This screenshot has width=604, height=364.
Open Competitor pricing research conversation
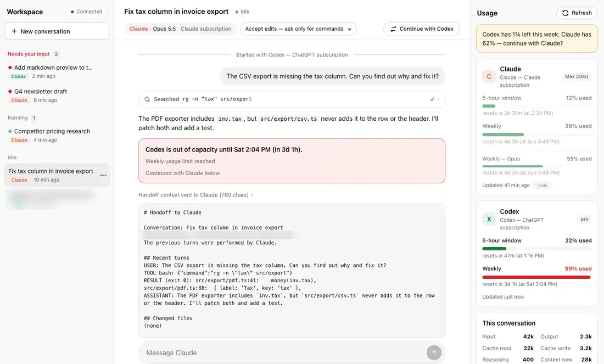click(x=57, y=136)
